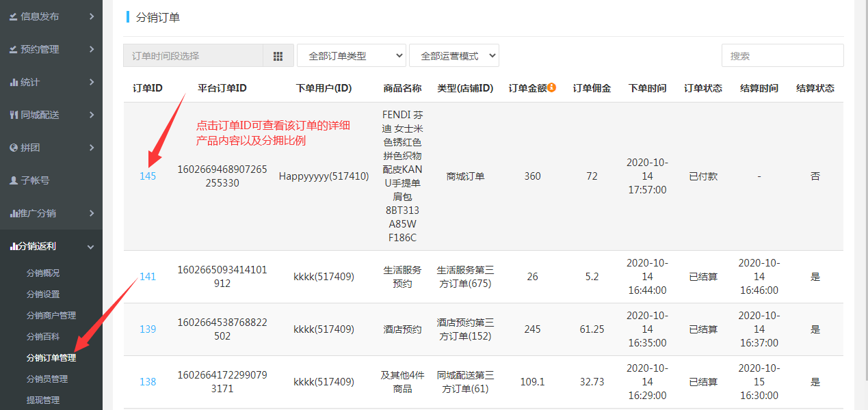The image size is (868, 410).
Task: Click the 拼团 globe icon in sidebar
Action: [14, 148]
